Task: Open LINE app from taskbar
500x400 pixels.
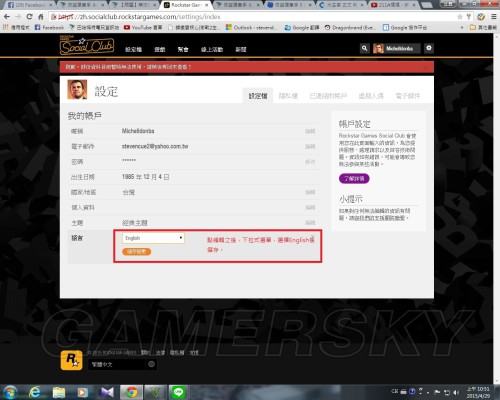Action: coord(178,392)
